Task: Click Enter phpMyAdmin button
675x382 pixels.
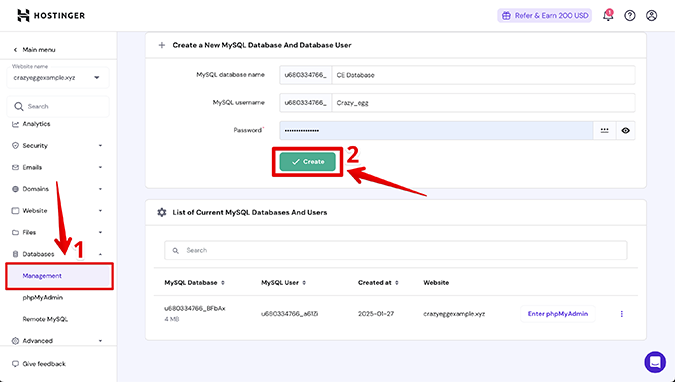Action: pos(557,314)
